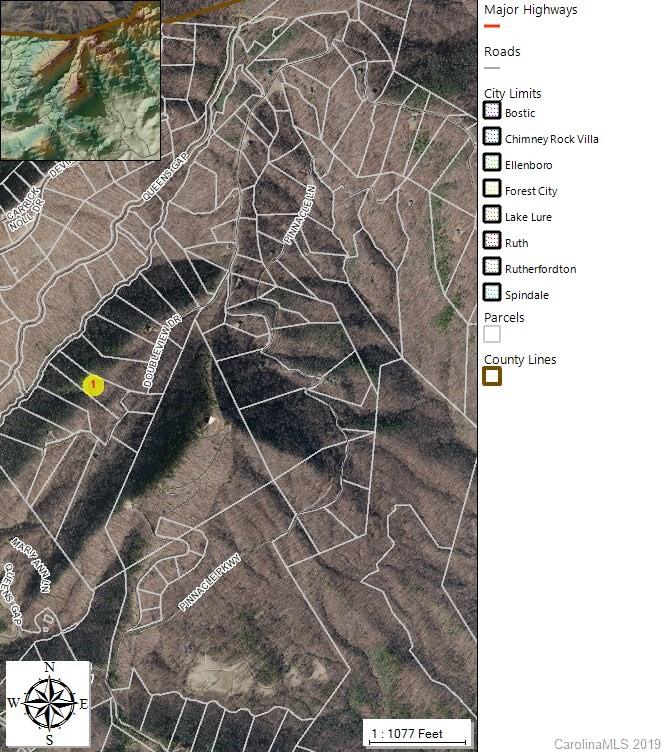This screenshot has height=752, width=667.
Task: Click the Ellenboro legend symbol
Action: (492, 164)
